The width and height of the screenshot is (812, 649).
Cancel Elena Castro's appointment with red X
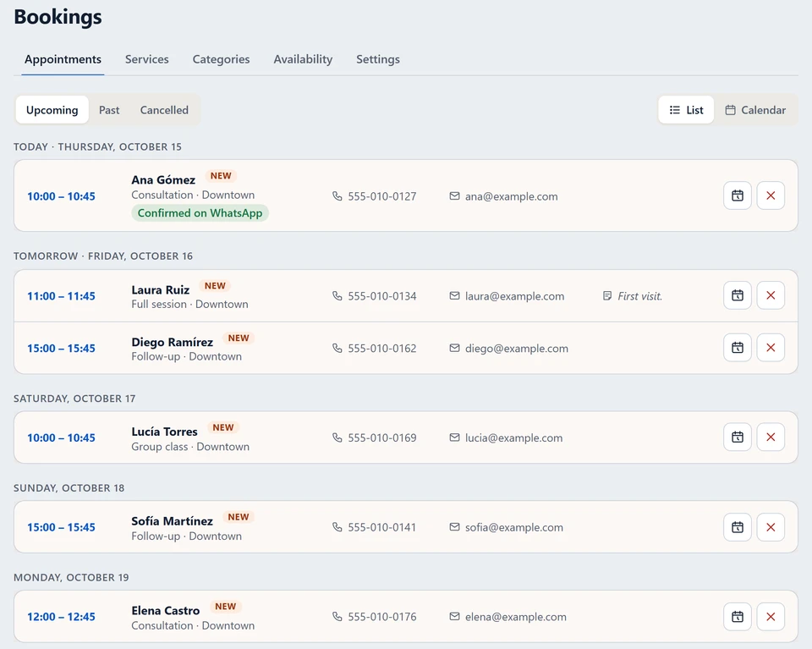tap(771, 616)
